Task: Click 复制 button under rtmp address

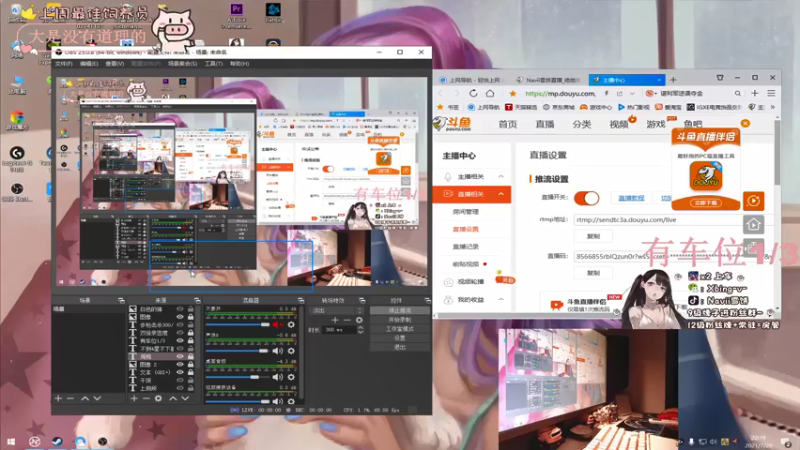Action: click(x=593, y=236)
